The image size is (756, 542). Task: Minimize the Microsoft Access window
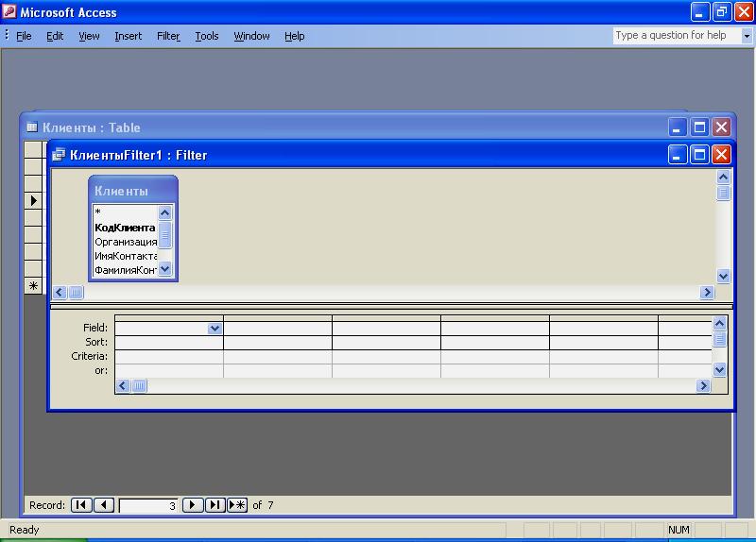(x=700, y=12)
